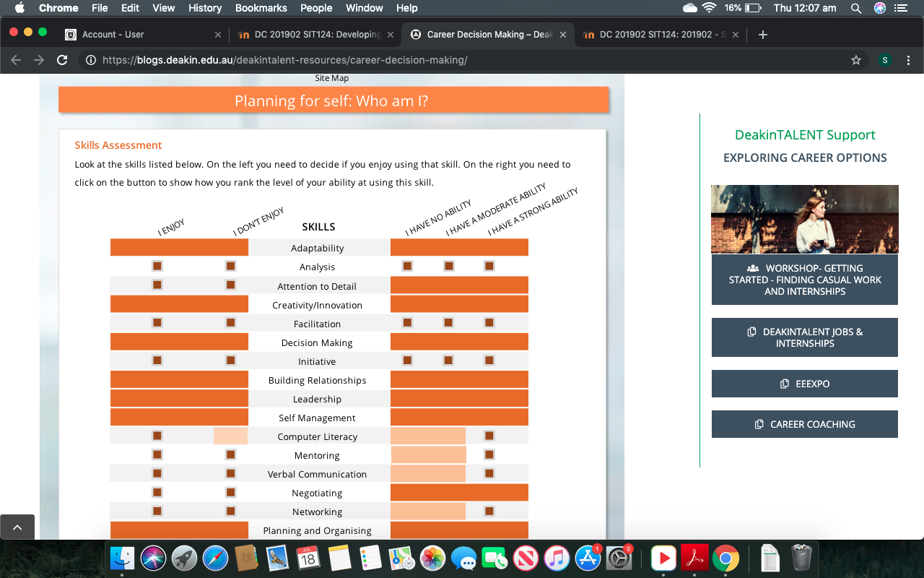Image resolution: width=924 pixels, height=578 pixels.
Task: Check 'I Enjoy' for Analysis skill
Action: (x=157, y=267)
